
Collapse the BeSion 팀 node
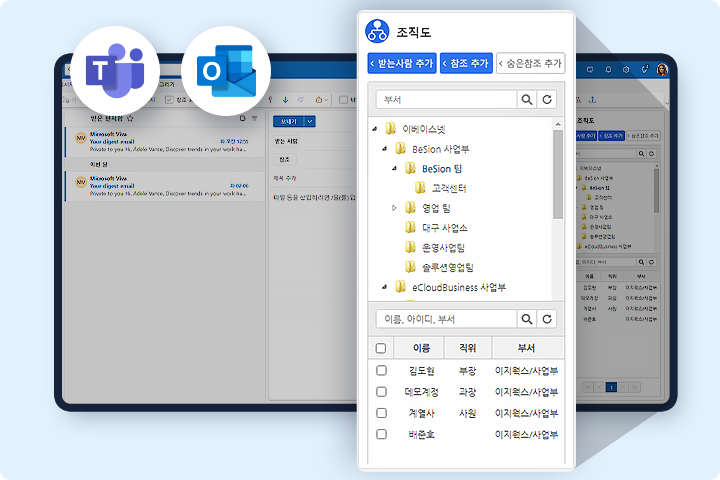click(394, 169)
